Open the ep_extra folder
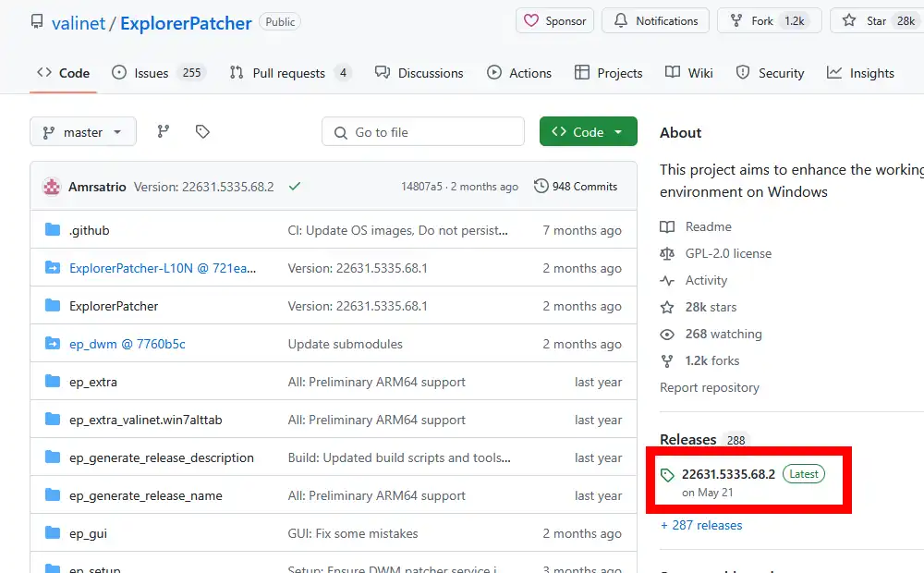924x573 pixels. [x=93, y=382]
